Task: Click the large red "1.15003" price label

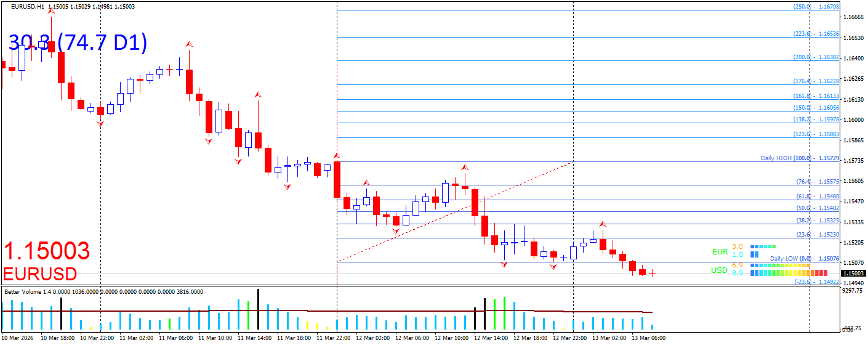Action: [x=47, y=251]
